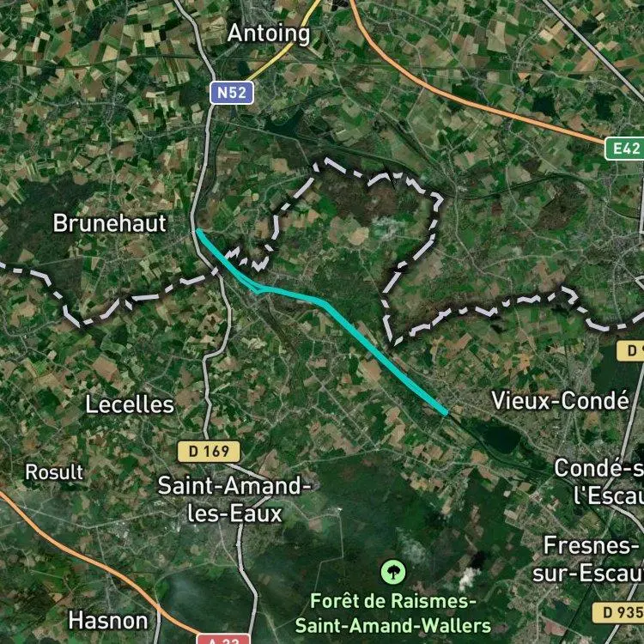This screenshot has width=644, height=644.
Task: Click the Antoing town label
Action: click(269, 33)
